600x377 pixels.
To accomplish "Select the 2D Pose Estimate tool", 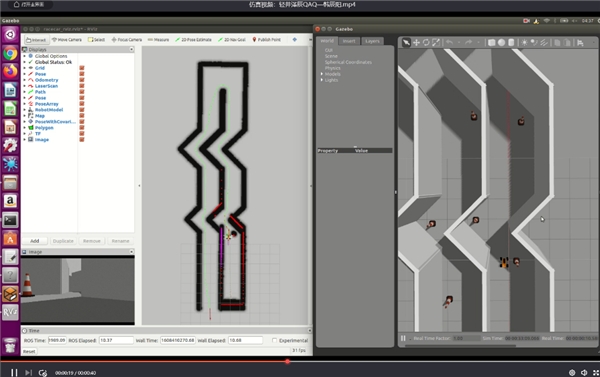I will (193, 40).
